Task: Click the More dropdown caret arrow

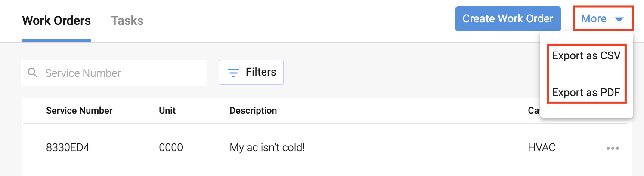Action: [x=619, y=19]
